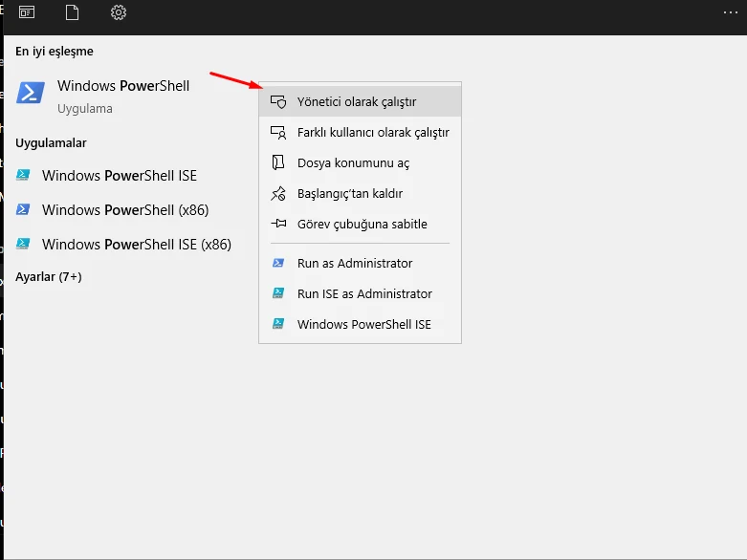
Task: Select Dosya konumunu aç menu entry
Action: click(x=360, y=162)
